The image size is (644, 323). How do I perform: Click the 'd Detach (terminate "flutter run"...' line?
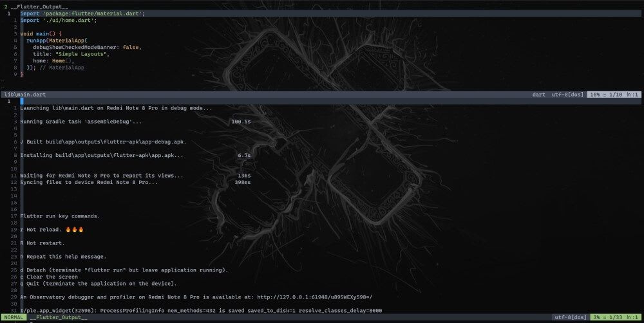pos(124,270)
